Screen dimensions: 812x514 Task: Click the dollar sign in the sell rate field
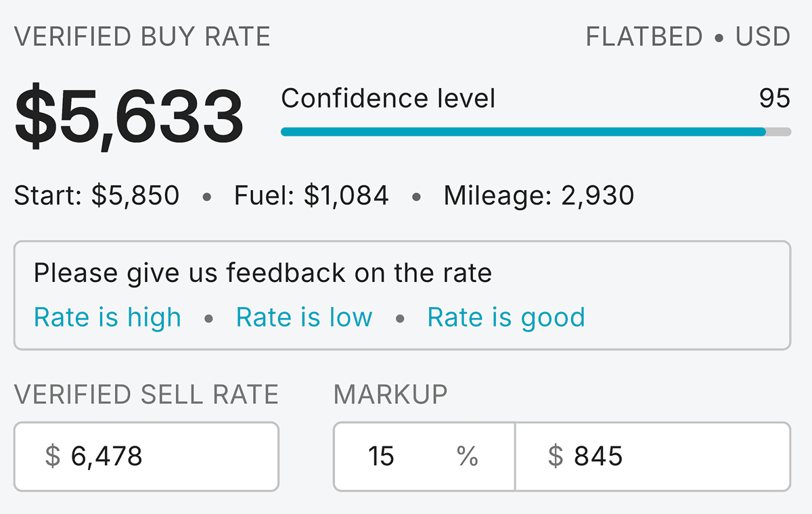[52, 457]
